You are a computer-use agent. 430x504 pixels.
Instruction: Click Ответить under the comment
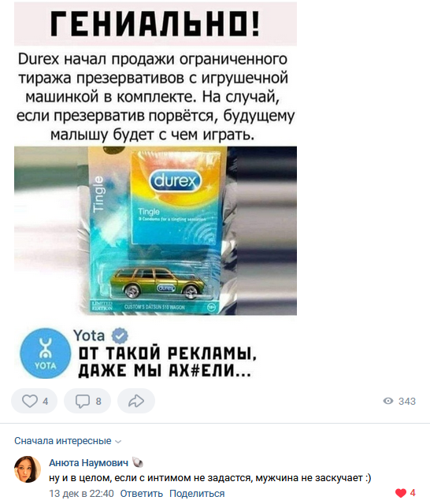coord(142,494)
